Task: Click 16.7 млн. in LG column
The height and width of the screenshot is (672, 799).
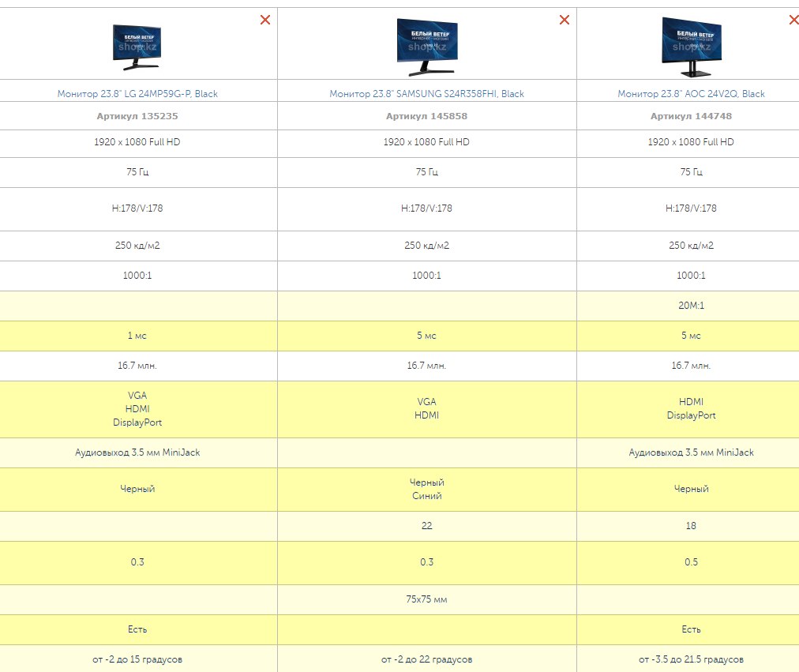Action: point(137,366)
